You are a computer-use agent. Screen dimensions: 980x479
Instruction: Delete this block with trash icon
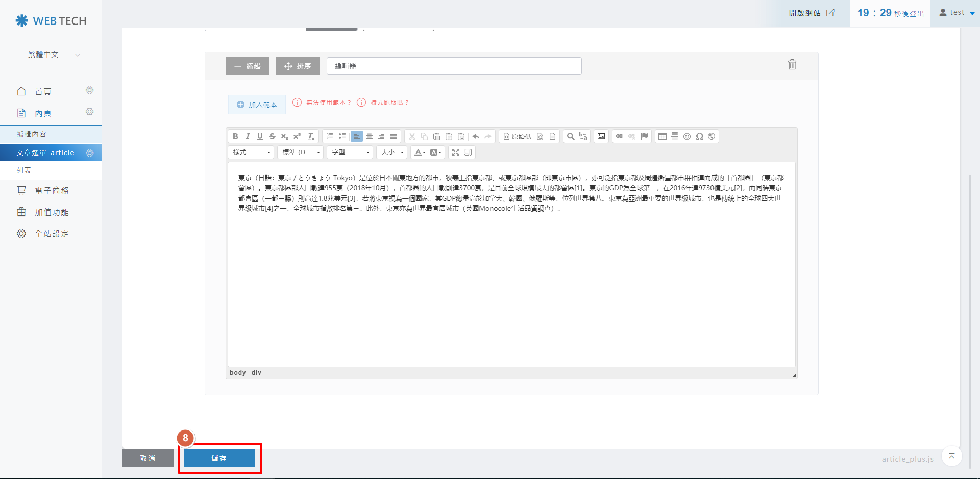(x=792, y=64)
